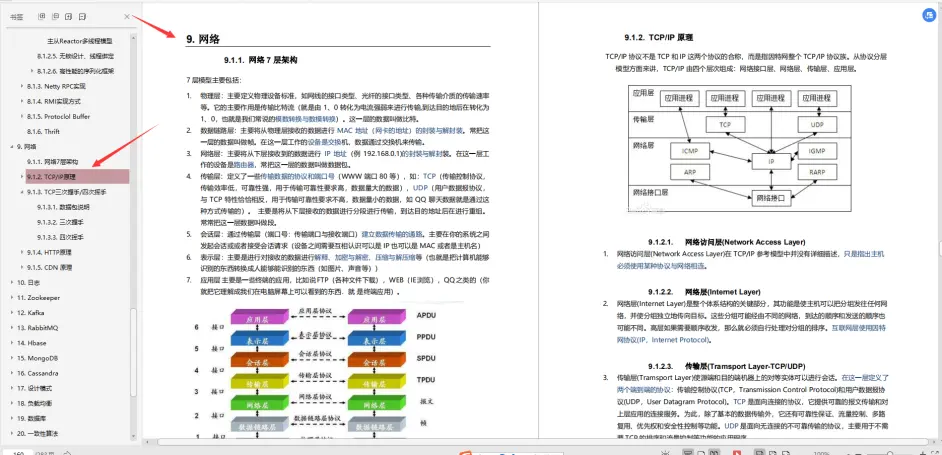Screen dimensions: 942x455
Task: Select the 书签 panel title
Action: coord(16,17)
